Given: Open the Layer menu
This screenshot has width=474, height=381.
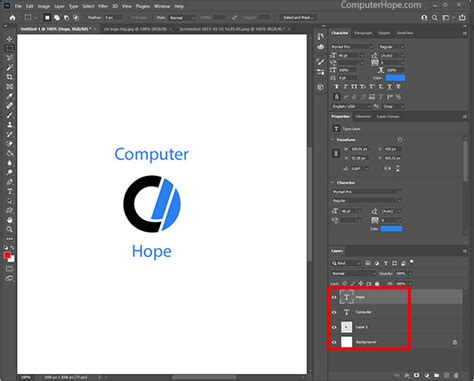Looking at the screenshot, I should click(59, 6).
